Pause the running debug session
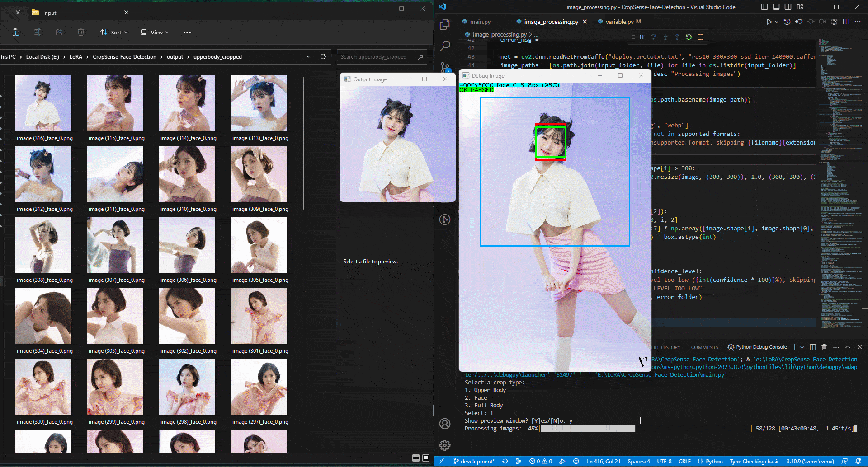Screen dimensions: 868x467 point(642,37)
